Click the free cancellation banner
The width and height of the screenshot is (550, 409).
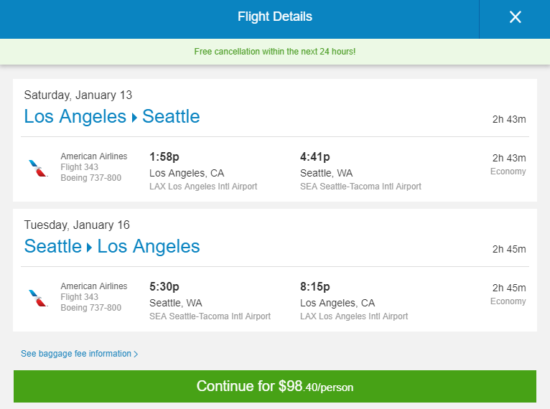pos(275,52)
